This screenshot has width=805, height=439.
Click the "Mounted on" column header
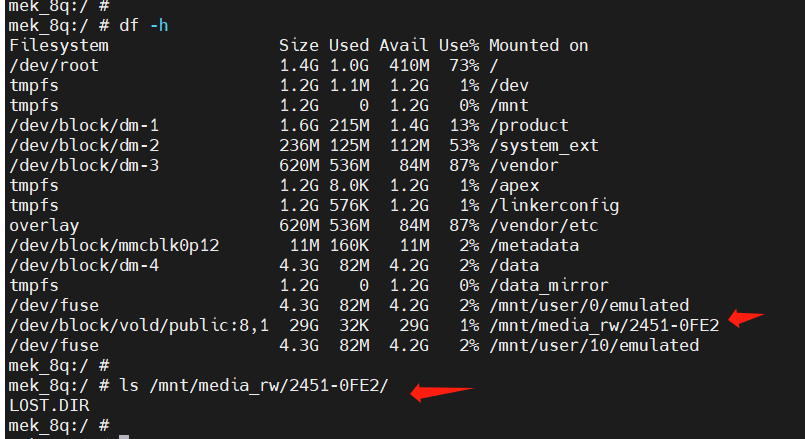pyautogui.click(x=538, y=46)
